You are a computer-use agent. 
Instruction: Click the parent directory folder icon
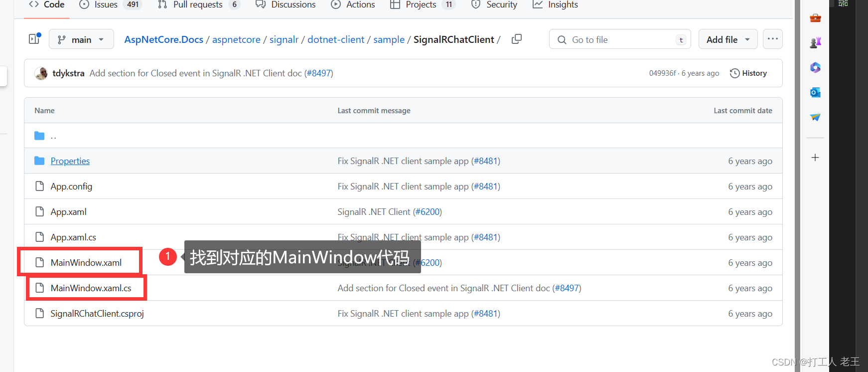tap(39, 136)
